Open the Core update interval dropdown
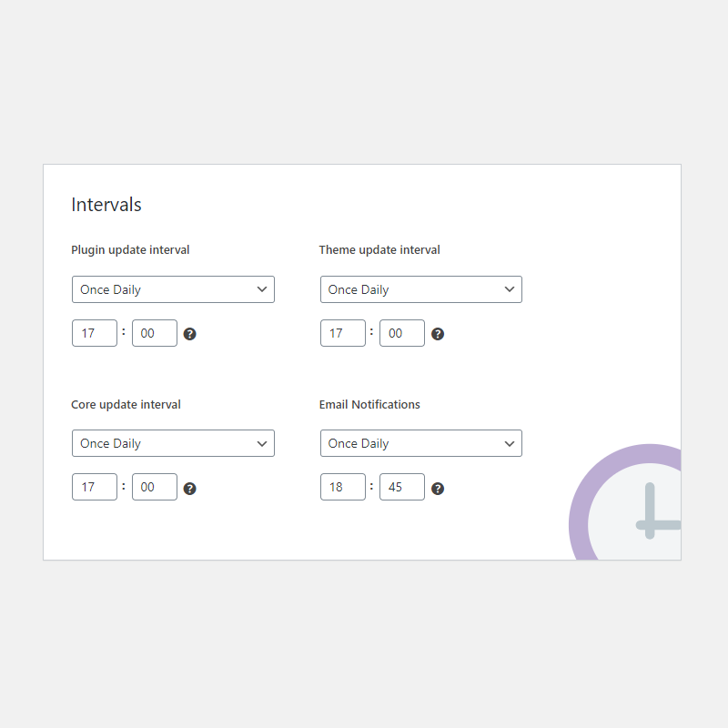 point(173,443)
